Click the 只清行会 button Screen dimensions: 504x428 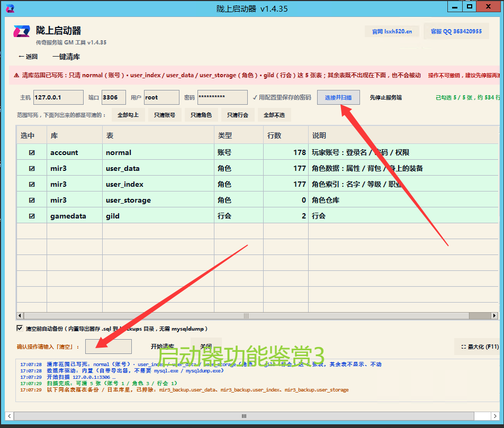coord(238,115)
